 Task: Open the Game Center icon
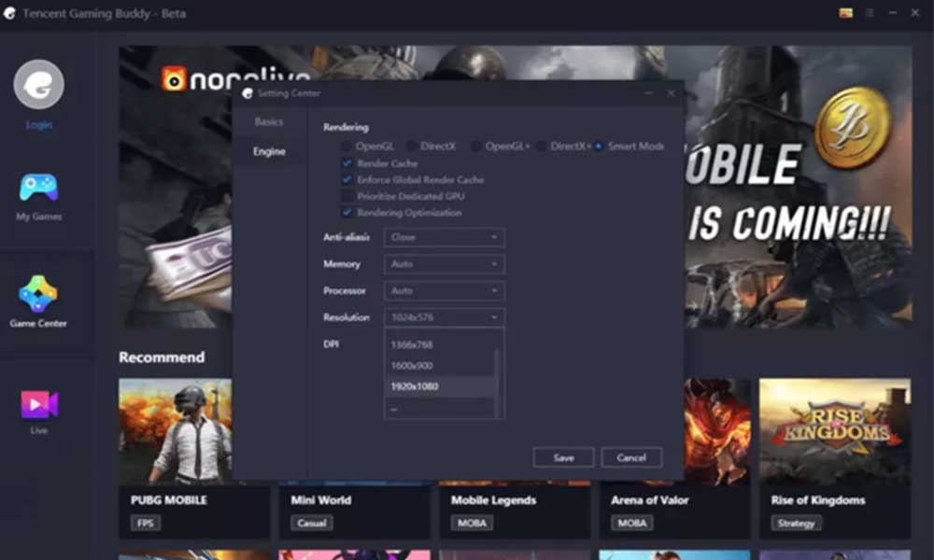tap(38, 293)
